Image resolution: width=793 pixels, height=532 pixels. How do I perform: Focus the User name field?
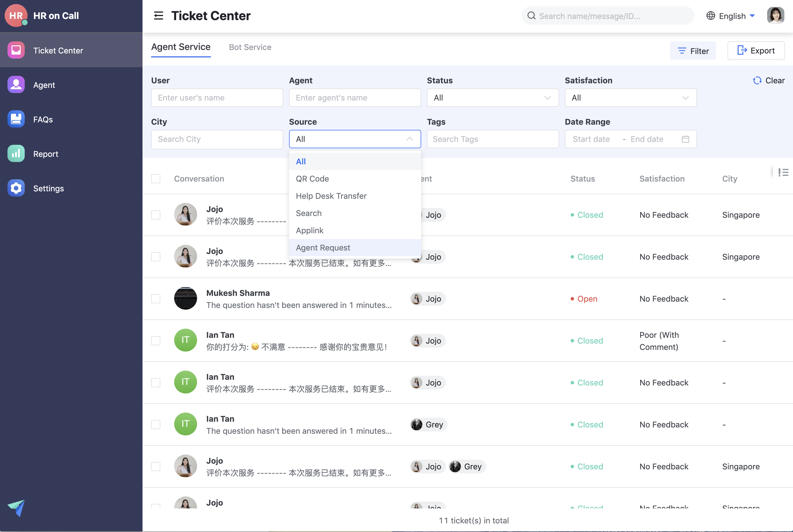click(x=217, y=98)
